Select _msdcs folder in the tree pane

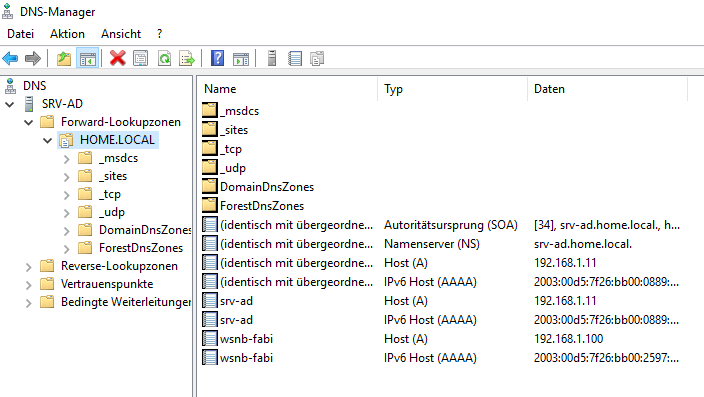[119, 158]
